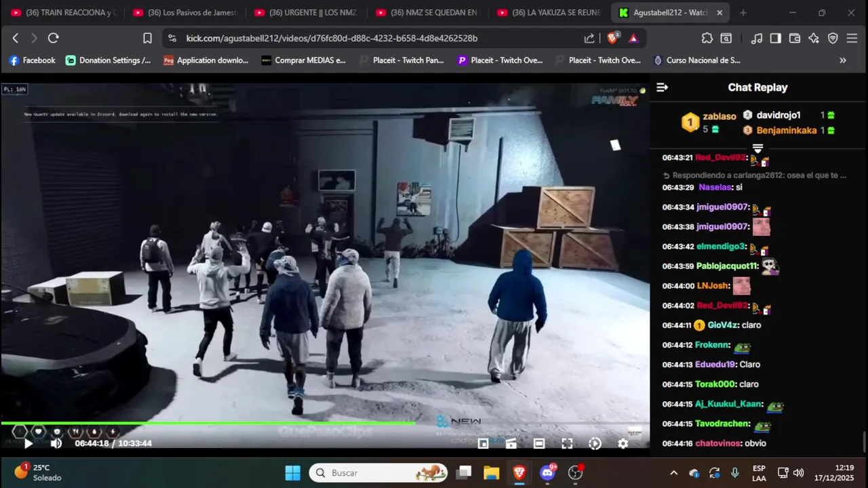
Task: Toggle theater mode in video player
Action: click(x=539, y=443)
